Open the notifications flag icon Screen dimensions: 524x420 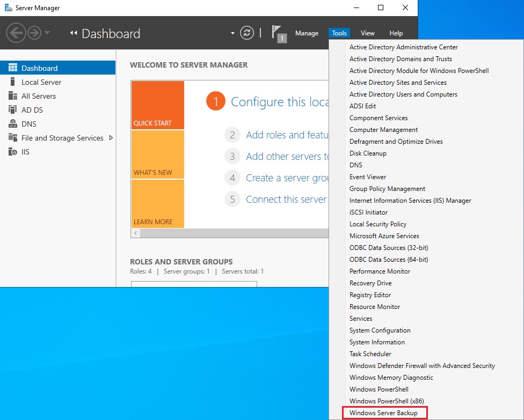pos(278,33)
